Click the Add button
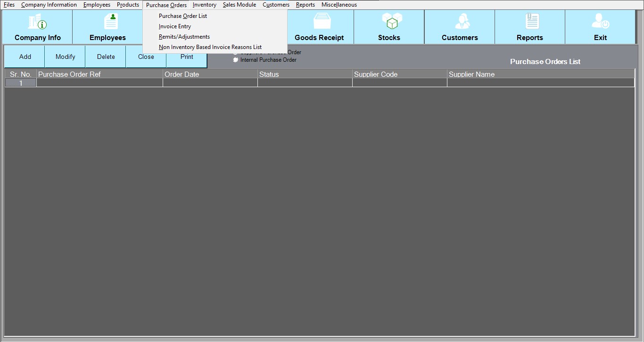 (25, 57)
